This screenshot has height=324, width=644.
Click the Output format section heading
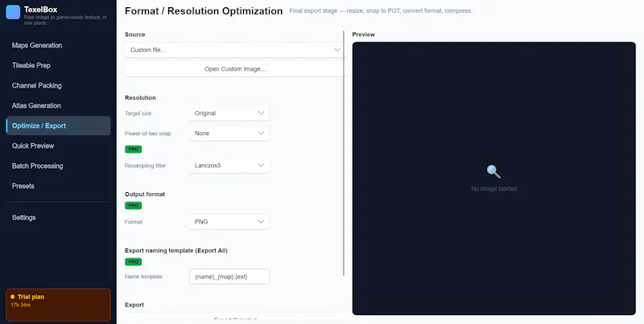145,195
